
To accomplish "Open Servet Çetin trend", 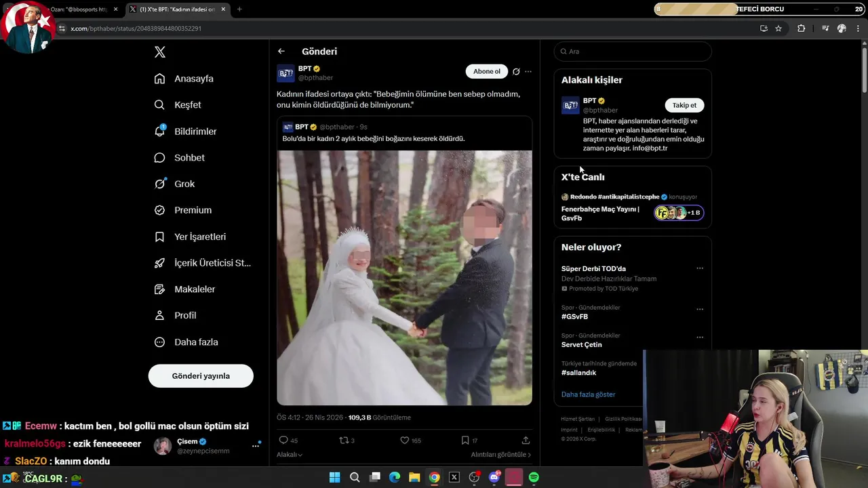I will pyautogui.click(x=581, y=345).
